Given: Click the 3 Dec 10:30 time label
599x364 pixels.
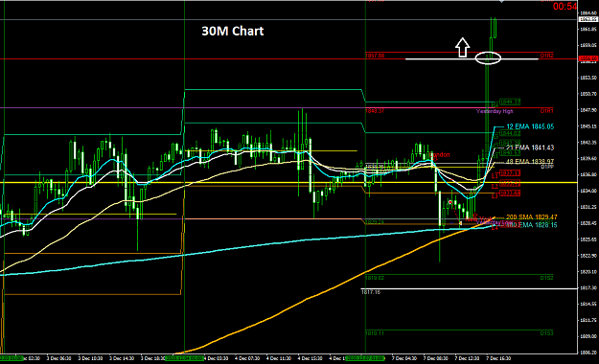Looking at the screenshot, I should coord(90,358).
